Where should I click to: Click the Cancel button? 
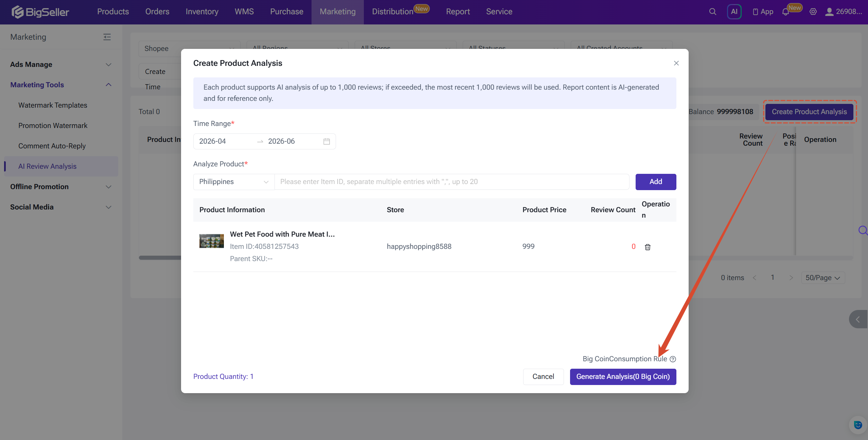(543, 377)
